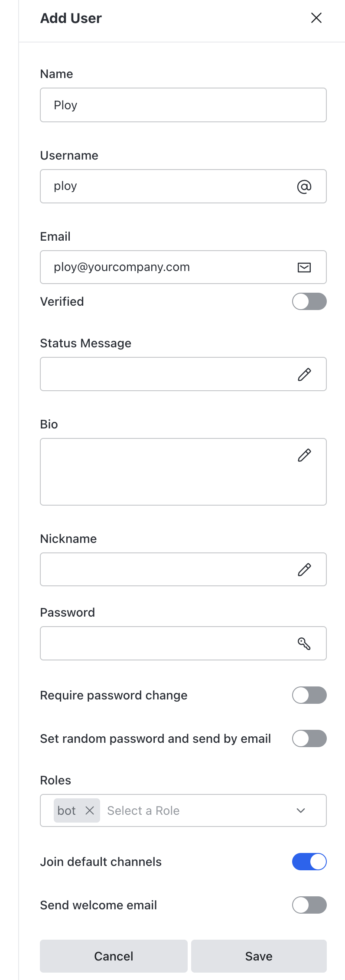This screenshot has height=980, width=345.
Task: Click the Select a Role placeholder
Action: click(143, 810)
